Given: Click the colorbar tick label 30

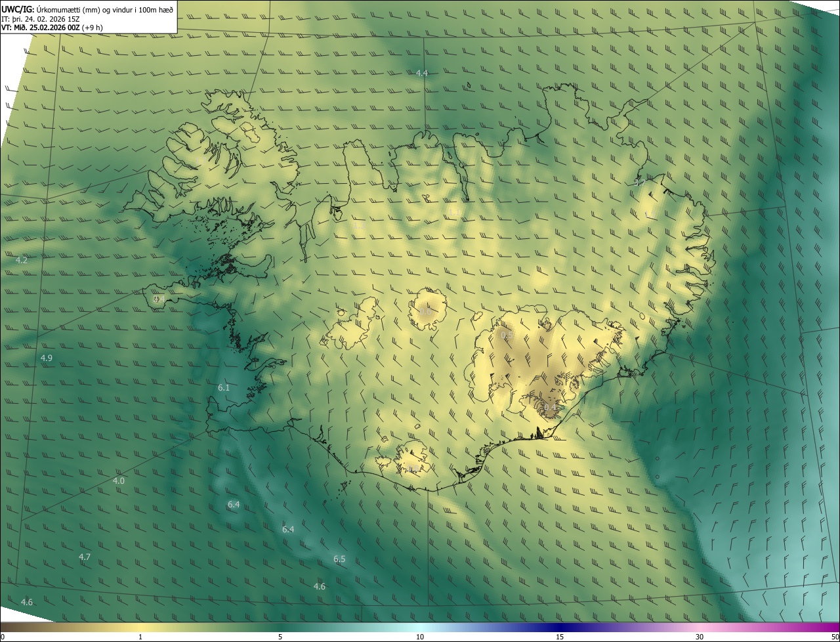Looking at the screenshot, I should [700, 637].
